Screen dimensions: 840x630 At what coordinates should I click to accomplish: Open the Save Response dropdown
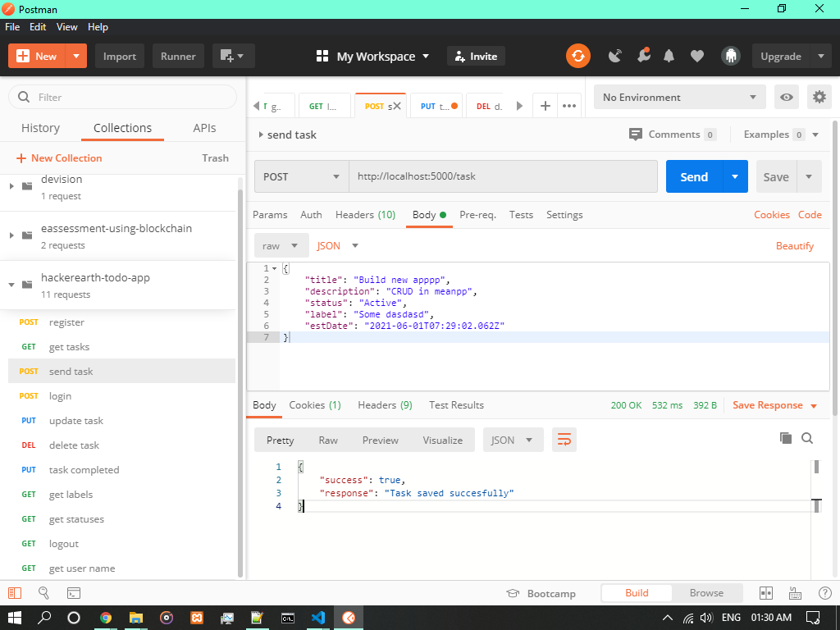774,405
